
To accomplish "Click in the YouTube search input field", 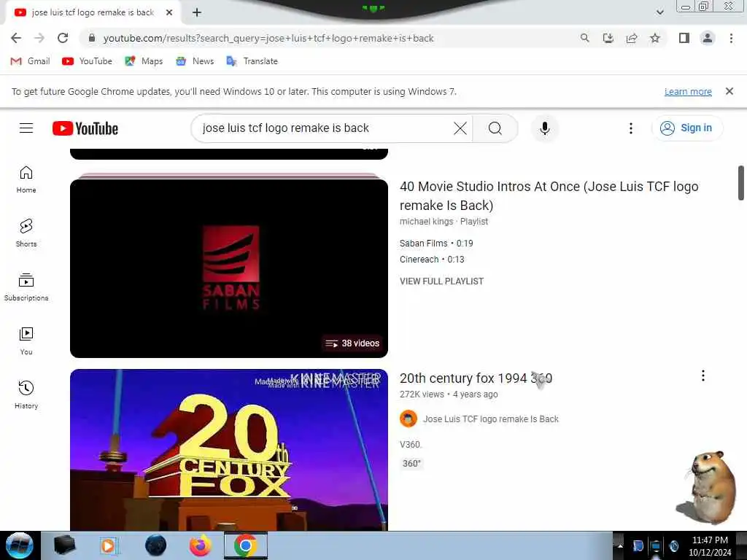I will [324, 128].
